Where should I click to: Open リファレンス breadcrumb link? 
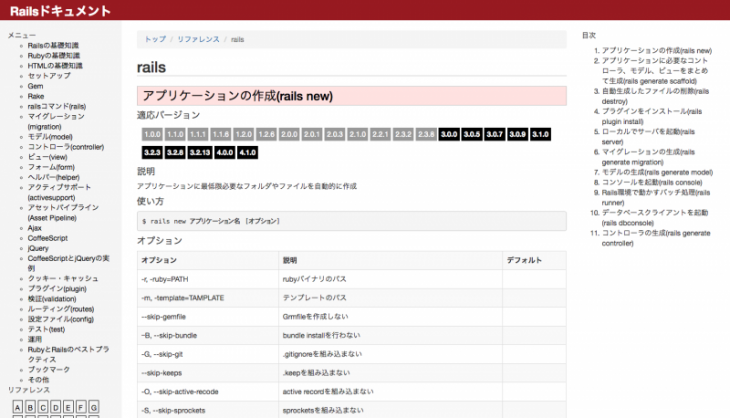point(198,39)
